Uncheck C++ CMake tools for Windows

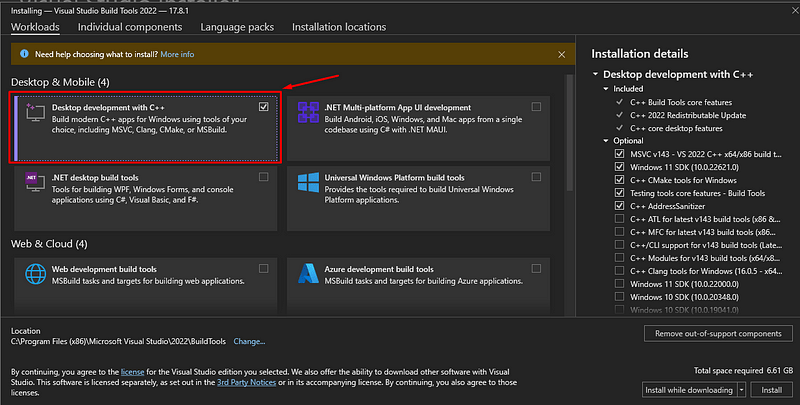(x=619, y=180)
